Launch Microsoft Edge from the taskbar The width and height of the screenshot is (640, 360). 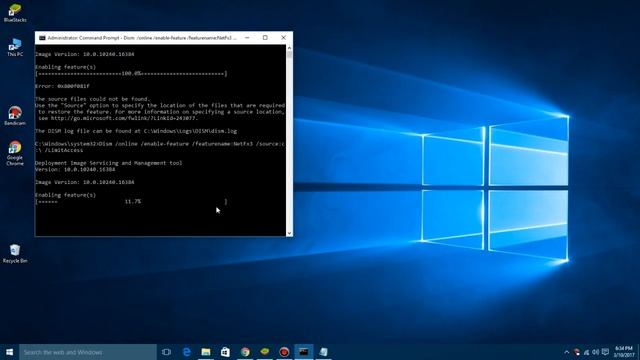point(187,352)
